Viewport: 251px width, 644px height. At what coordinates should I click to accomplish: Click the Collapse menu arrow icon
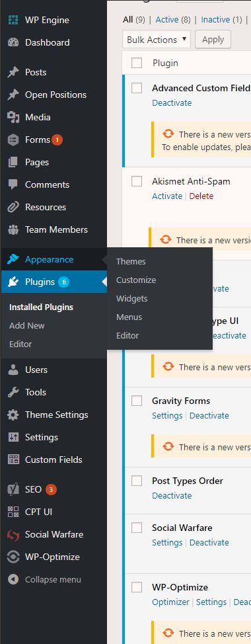[x=13, y=579]
